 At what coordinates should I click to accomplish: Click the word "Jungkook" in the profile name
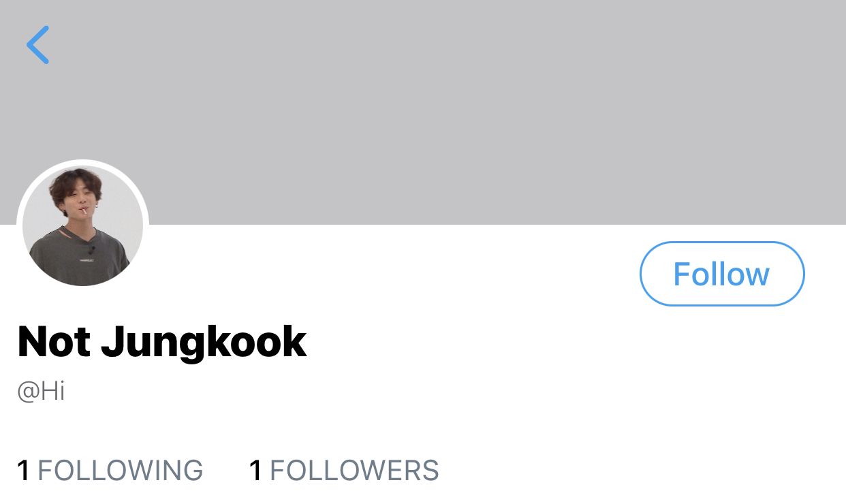tap(204, 342)
